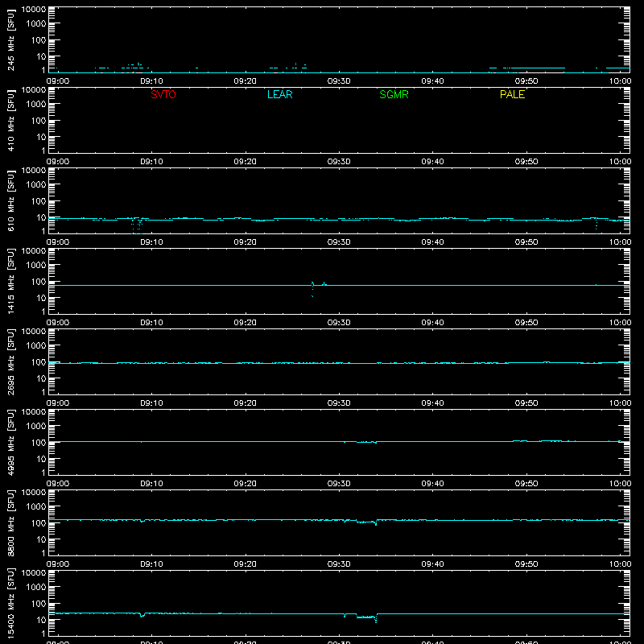Click 10:00 tick under the 4995 MHz panel
The width and height of the screenshot is (644, 644).
[x=620, y=484]
